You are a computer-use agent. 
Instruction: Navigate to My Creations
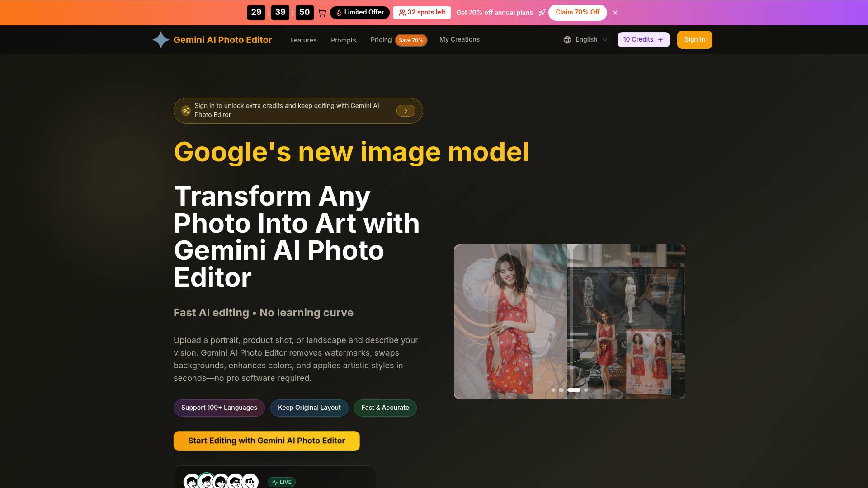[x=459, y=39]
